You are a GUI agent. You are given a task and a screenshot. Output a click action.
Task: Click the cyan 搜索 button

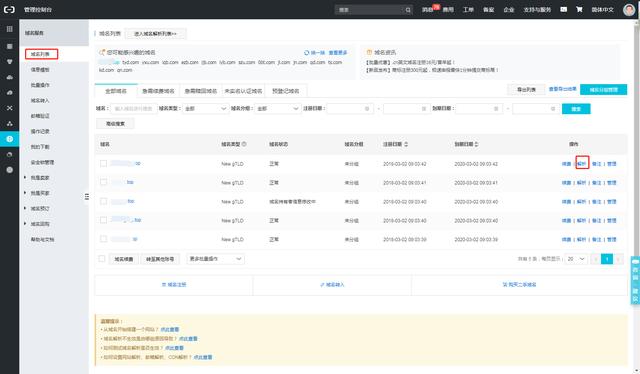click(x=576, y=109)
